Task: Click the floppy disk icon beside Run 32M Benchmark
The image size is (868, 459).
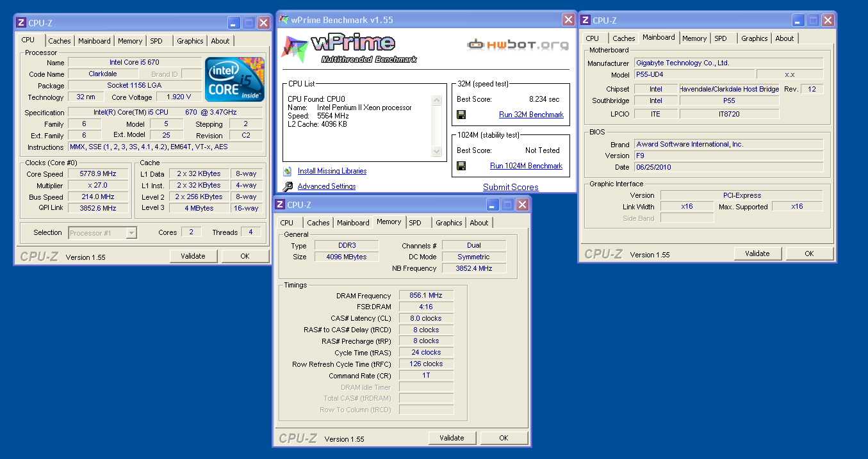Action: (461, 115)
